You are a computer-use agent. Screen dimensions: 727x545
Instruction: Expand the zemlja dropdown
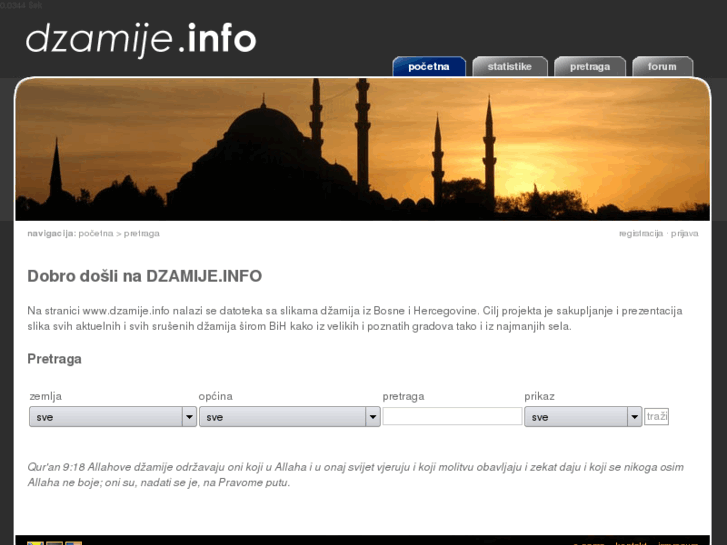click(x=113, y=417)
